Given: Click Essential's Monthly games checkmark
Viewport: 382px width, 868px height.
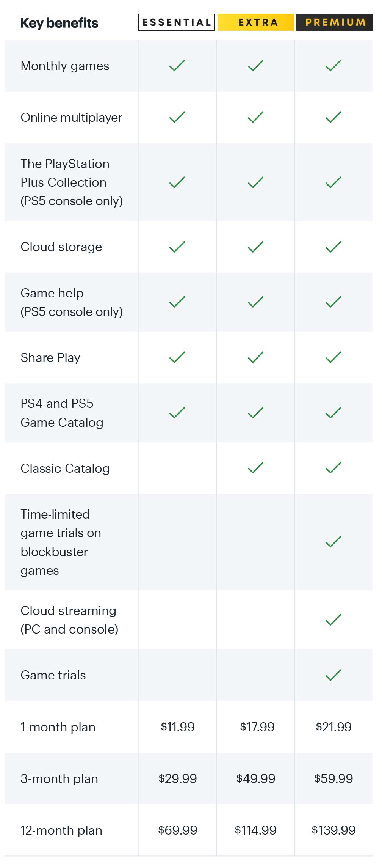Looking at the screenshot, I should coord(177,66).
